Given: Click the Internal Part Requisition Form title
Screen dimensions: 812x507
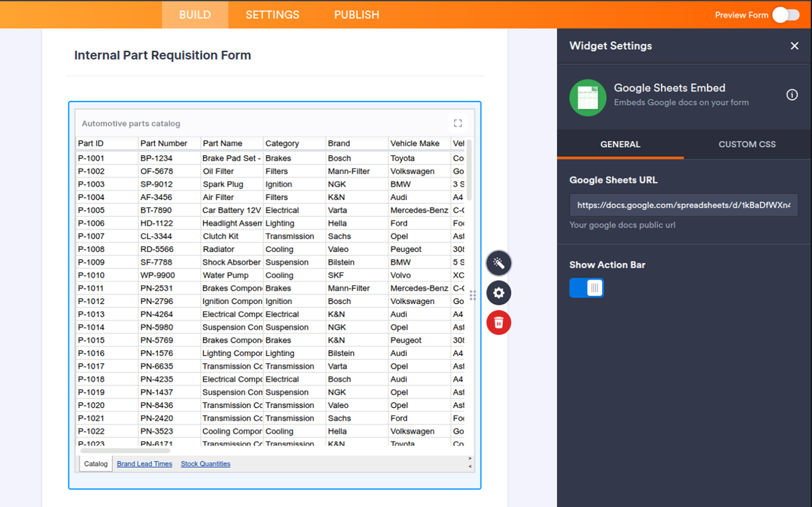Looking at the screenshot, I should click(162, 55).
